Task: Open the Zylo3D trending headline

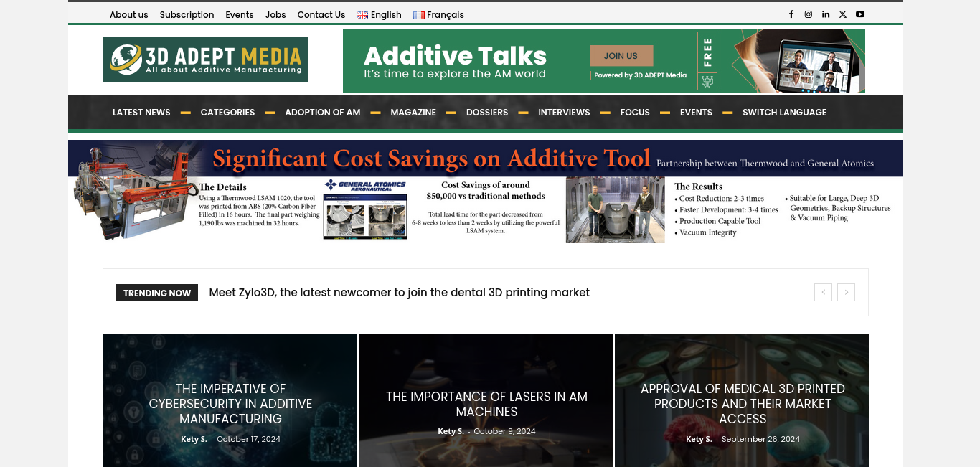Action: coord(400,293)
